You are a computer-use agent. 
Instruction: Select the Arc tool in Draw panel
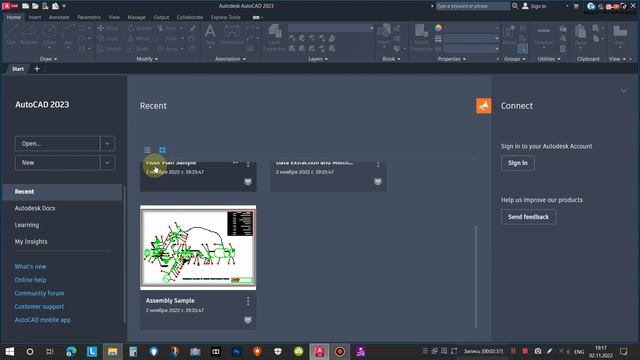(68, 34)
